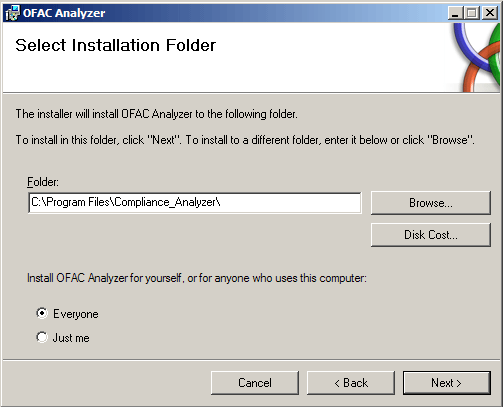Viewport: 503px width, 407px height.
Task: Choose the Just me radio button
Action: [x=42, y=337]
